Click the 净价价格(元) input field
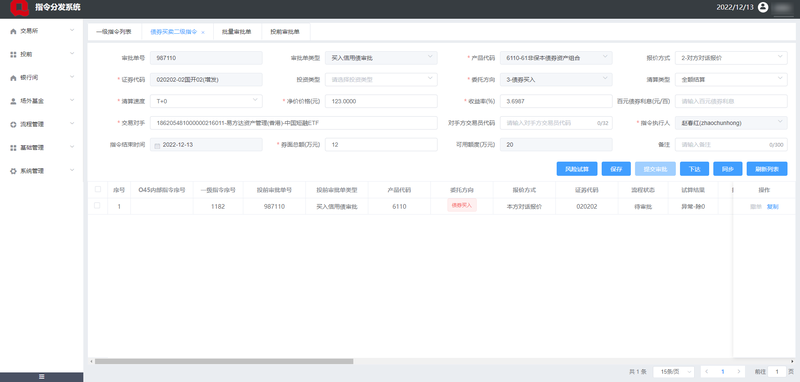 click(381, 101)
